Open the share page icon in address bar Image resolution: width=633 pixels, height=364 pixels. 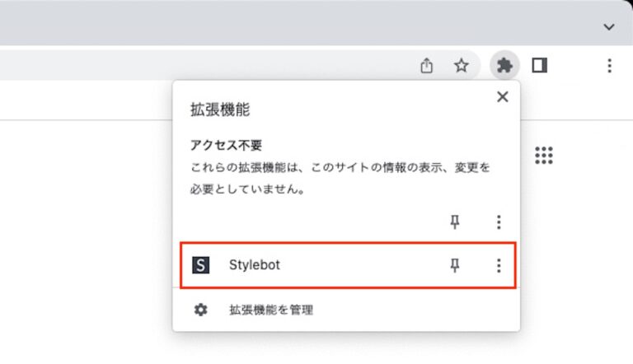click(x=426, y=65)
